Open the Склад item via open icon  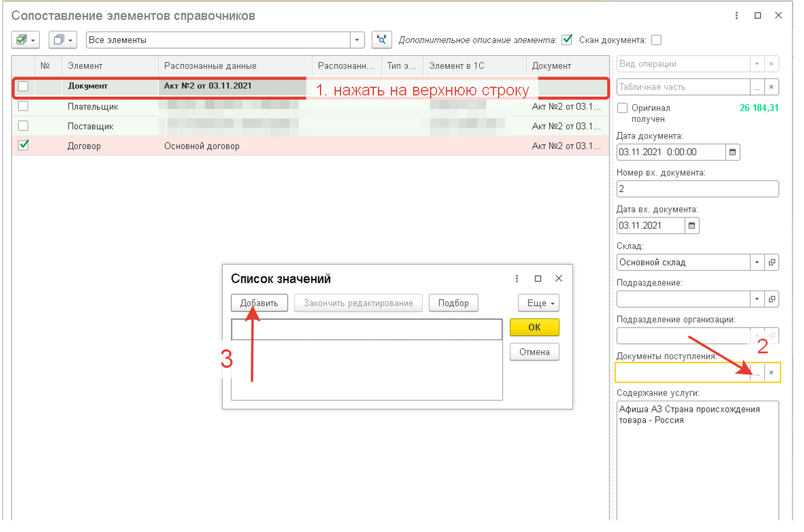point(772,262)
